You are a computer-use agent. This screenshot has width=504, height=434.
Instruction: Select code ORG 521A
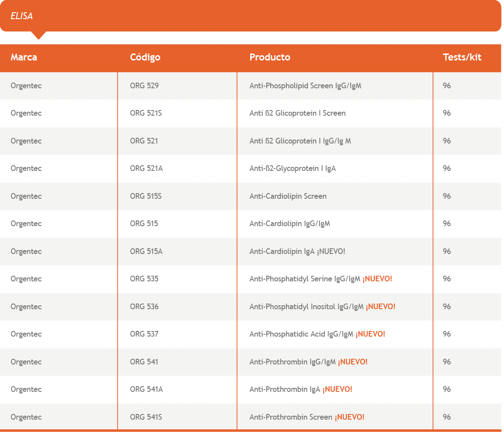(146, 168)
